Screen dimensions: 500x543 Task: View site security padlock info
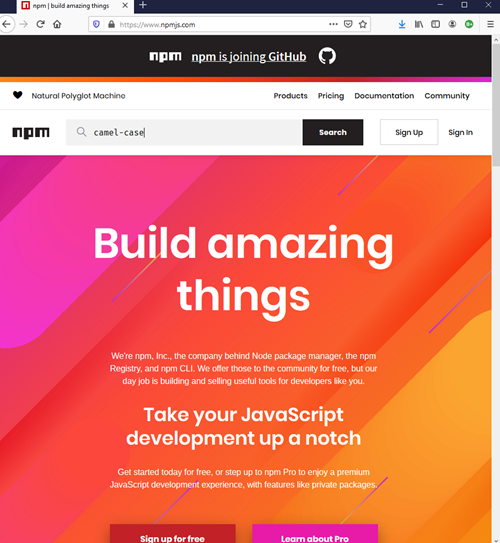(x=111, y=24)
